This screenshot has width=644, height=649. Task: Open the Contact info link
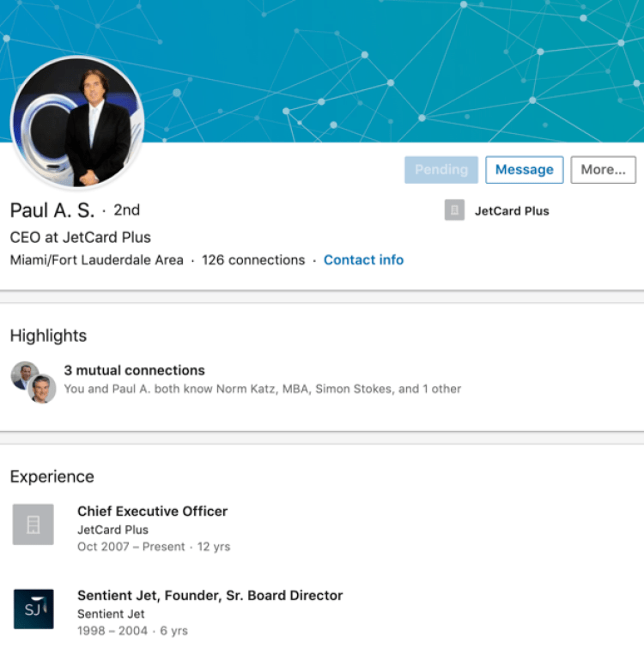[x=363, y=260]
